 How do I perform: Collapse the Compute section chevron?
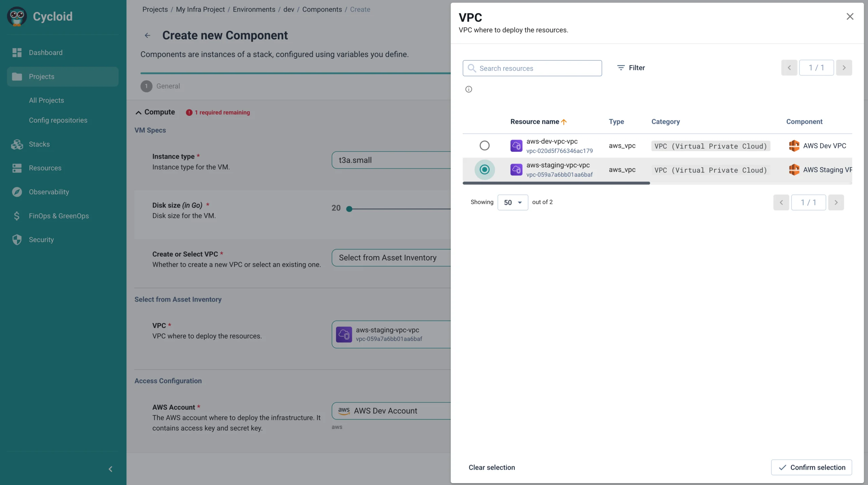(138, 113)
